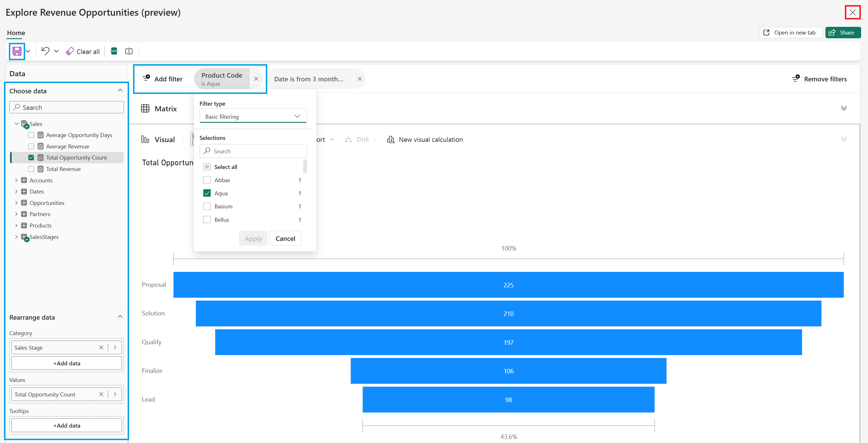
Task: Click the Share button
Action: [x=843, y=32]
